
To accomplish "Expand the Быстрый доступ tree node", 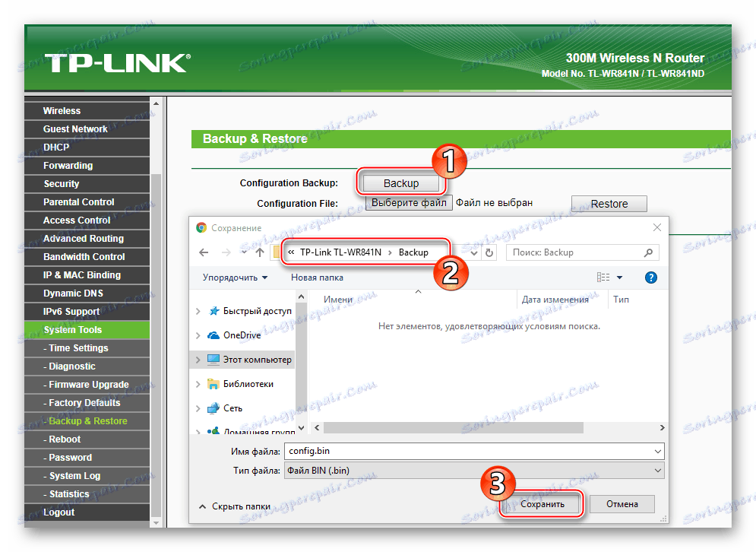I will [x=198, y=311].
